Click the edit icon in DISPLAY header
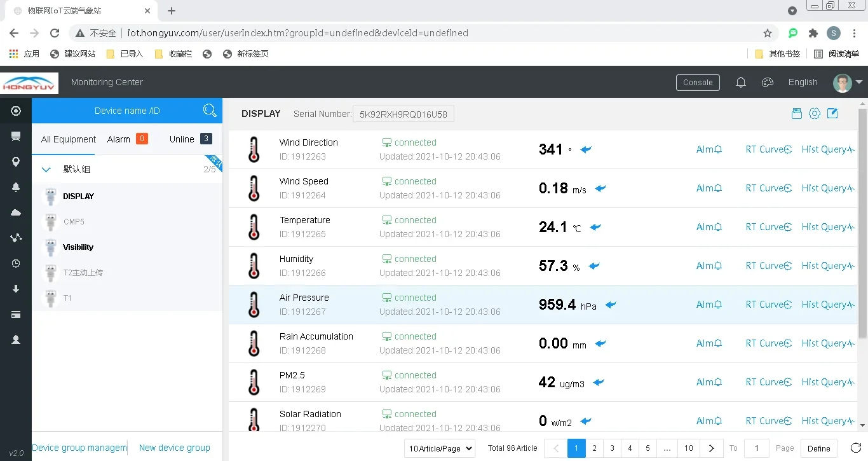The height and width of the screenshot is (461, 868). 832,113
